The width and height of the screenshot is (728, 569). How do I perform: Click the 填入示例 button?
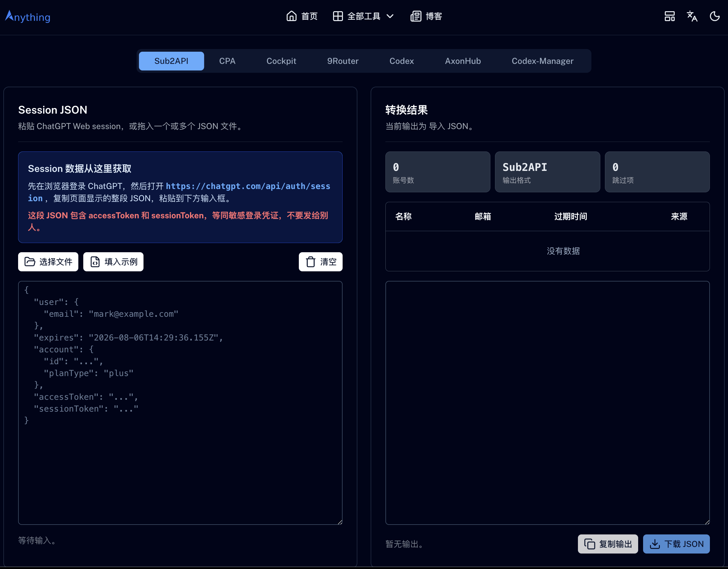point(113,262)
